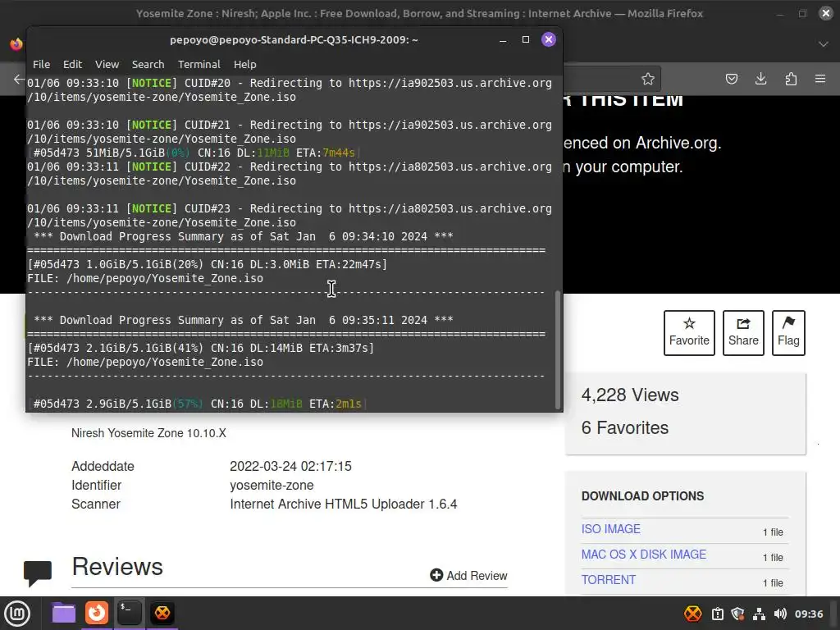This screenshot has height=630, width=840.
Task: Open orange X app in taskbar
Action: pos(162,613)
